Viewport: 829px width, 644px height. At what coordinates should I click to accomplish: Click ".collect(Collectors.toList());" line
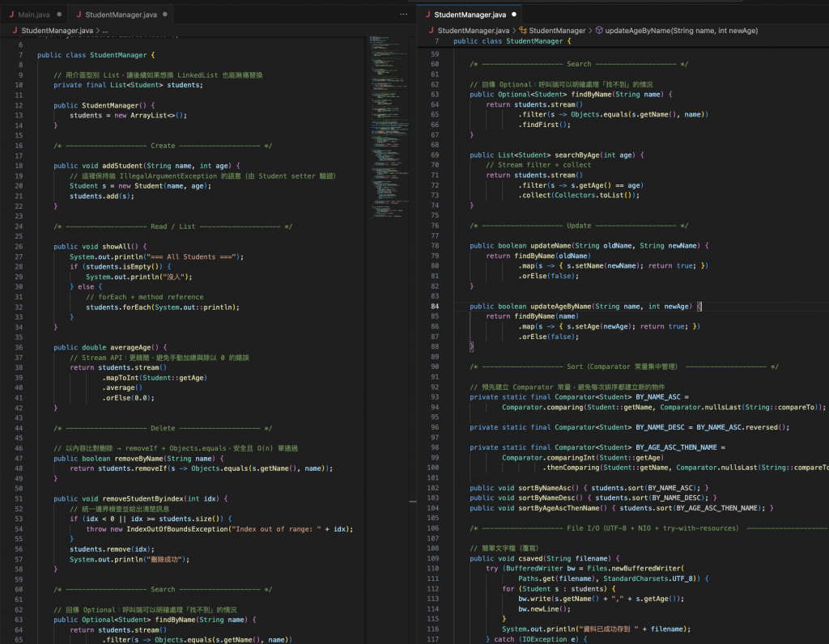coord(578,196)
